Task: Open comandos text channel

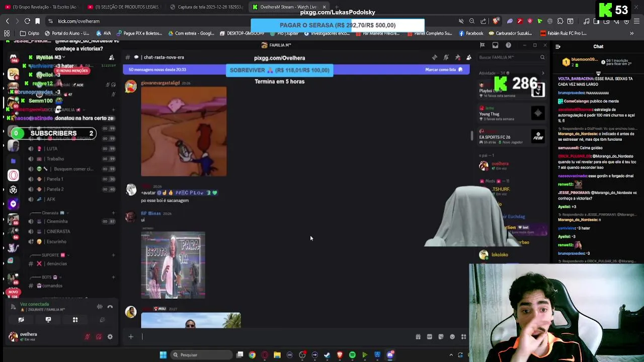Action: coord(70,286)
